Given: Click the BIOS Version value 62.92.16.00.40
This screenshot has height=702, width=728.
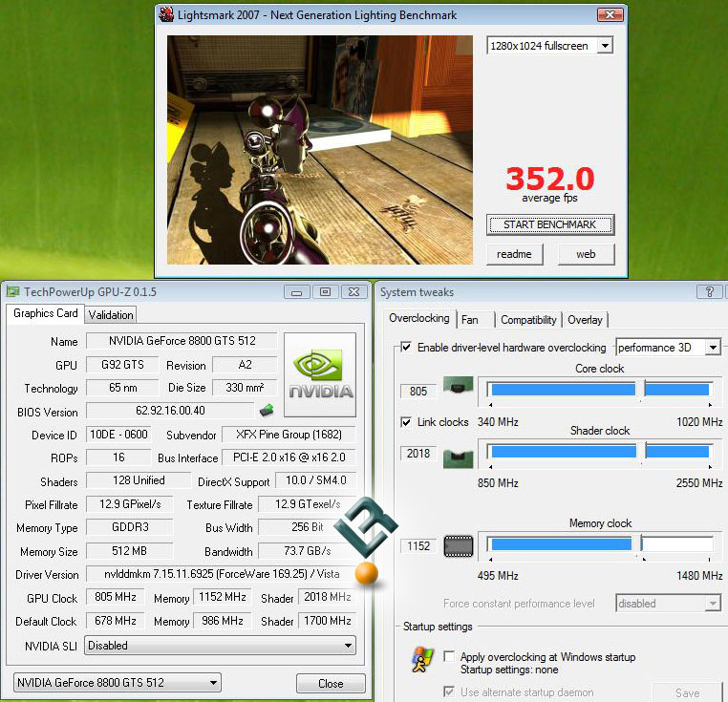Looking at the screenshot, I should coord(170,411).
